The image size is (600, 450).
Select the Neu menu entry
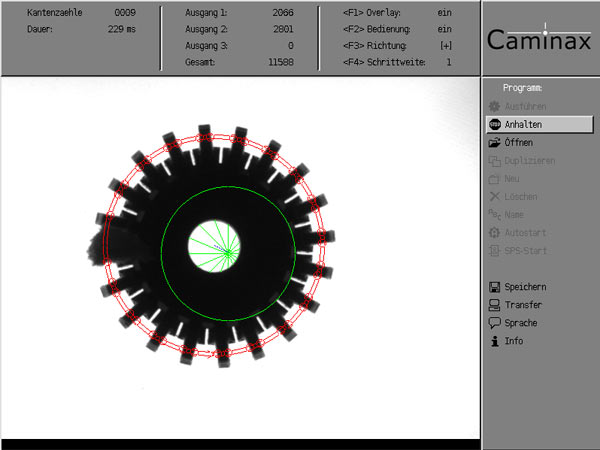(512, 179)
